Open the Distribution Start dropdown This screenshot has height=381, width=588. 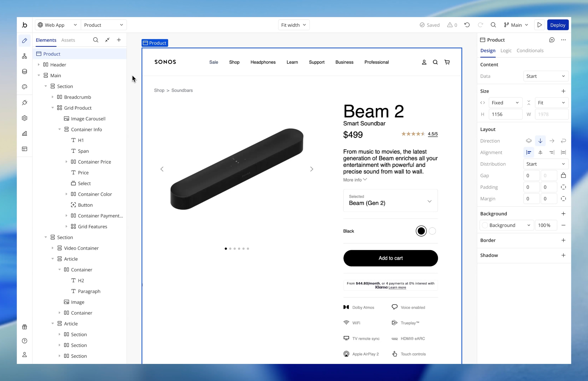pyautogui.click(x=546, y=164)
